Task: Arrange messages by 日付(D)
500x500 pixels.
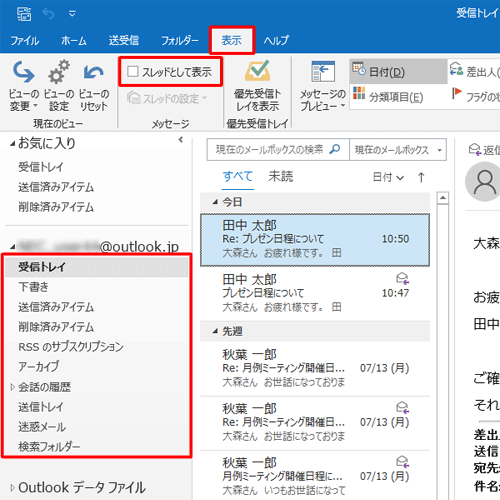Action: pyautogui.click(x=398, y=71)
